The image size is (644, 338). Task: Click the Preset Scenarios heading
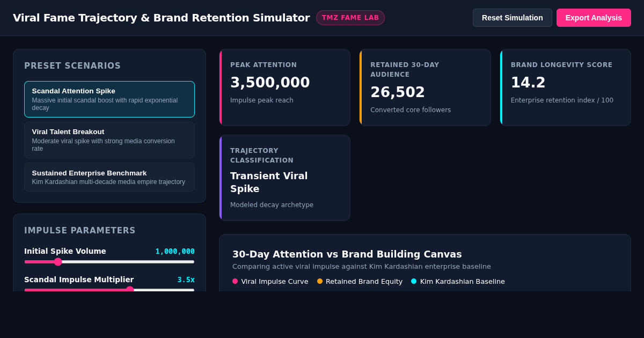click(72, 66)
